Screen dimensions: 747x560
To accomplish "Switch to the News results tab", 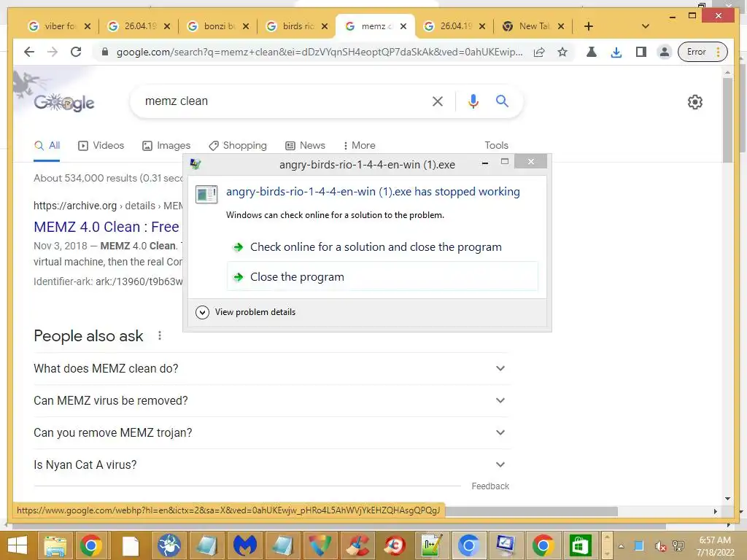I will pyautogui.click(x=305, y=146).
